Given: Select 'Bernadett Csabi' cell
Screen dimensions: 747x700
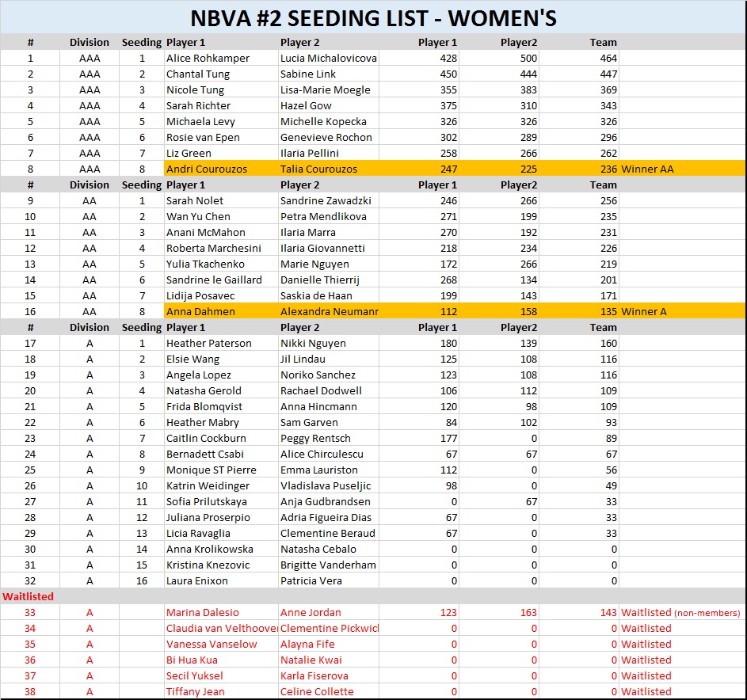Looking at the screenshot, I should coord(221,454).
